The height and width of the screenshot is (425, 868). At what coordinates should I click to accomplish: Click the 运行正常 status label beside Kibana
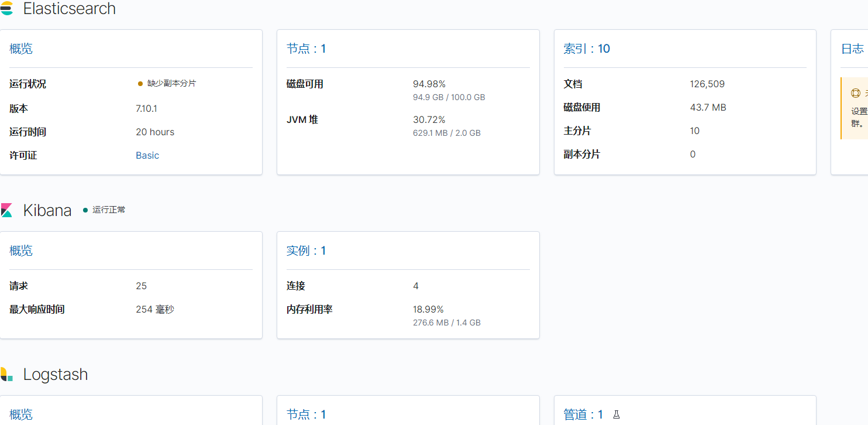click(x=108, y=210)
